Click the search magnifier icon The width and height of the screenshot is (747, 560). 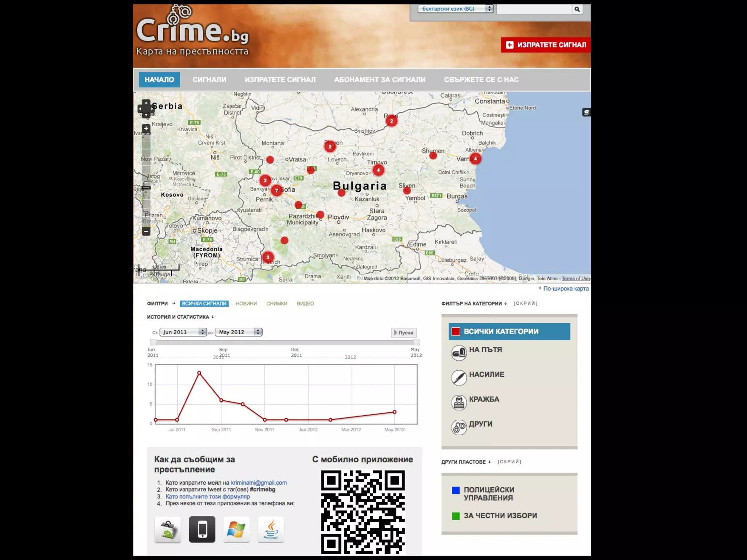click(x=577, y=9)
